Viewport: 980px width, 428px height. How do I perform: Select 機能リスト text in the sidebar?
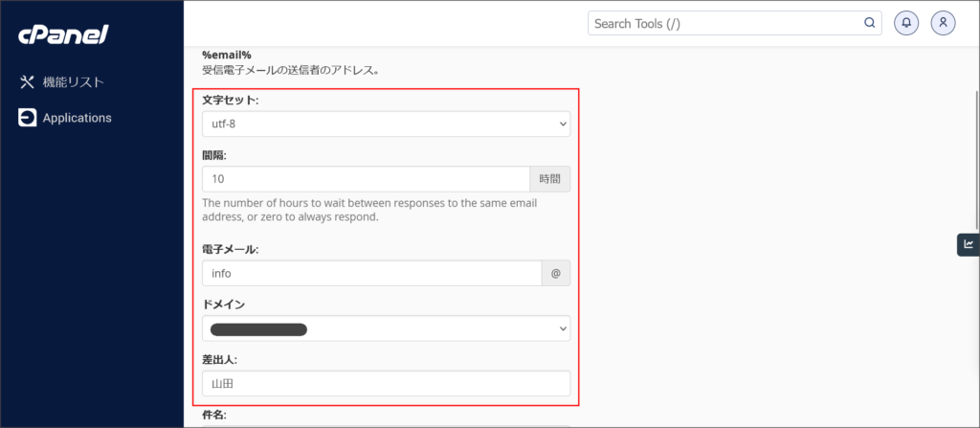point(74,82)
